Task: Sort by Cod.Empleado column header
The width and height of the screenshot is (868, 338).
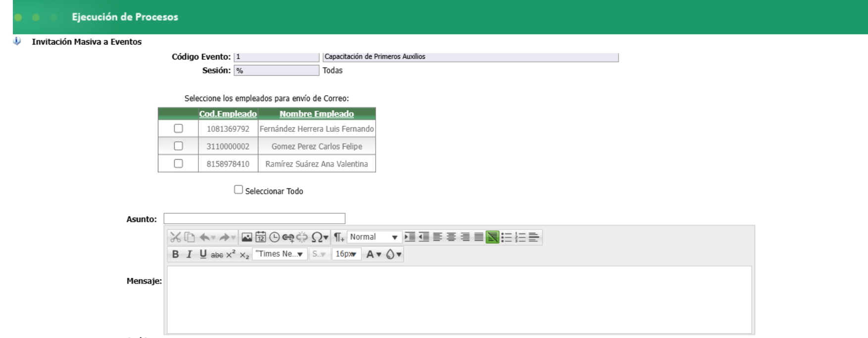Action: pos(228,114)
